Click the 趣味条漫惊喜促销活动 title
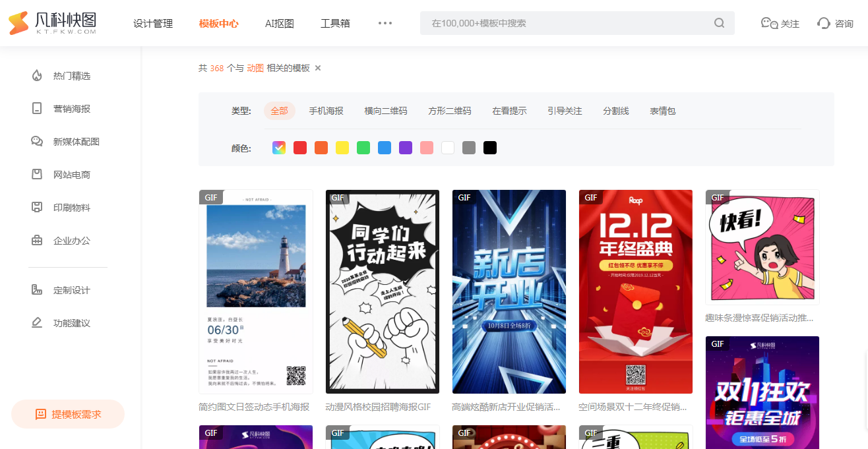868x449 pixels. point(759,318)
